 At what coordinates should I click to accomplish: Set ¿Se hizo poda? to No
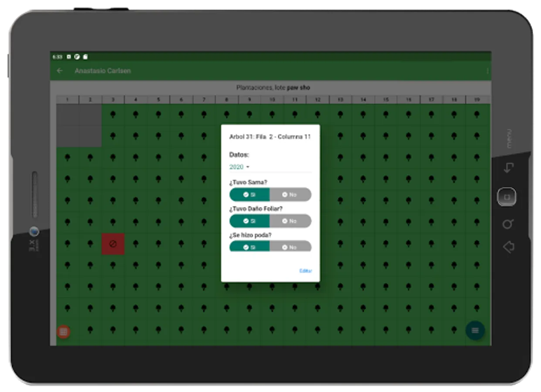pos(291,246)
